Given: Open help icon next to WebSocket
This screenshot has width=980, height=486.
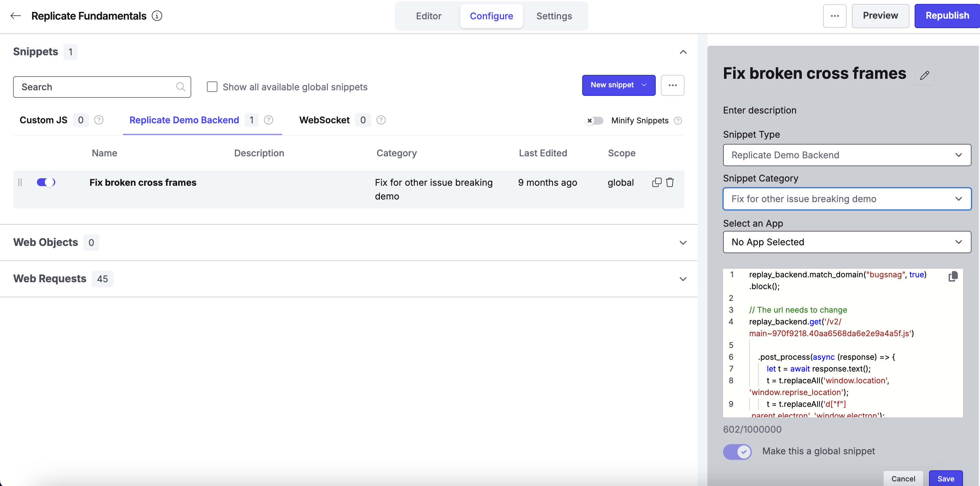Looking at the screenshot, I should tap(381, 120).
